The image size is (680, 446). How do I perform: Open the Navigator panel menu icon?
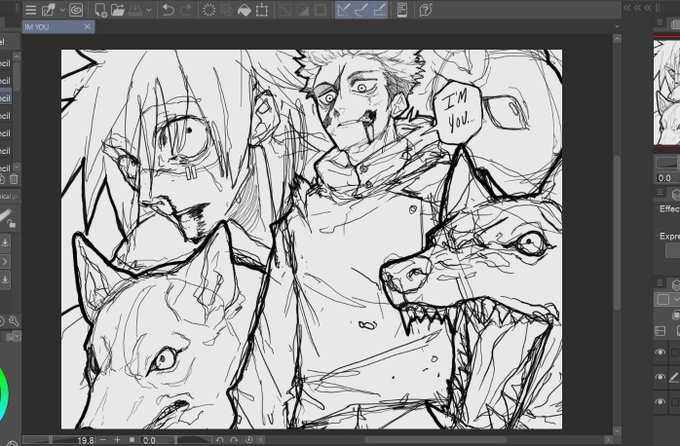pos(660,23)
